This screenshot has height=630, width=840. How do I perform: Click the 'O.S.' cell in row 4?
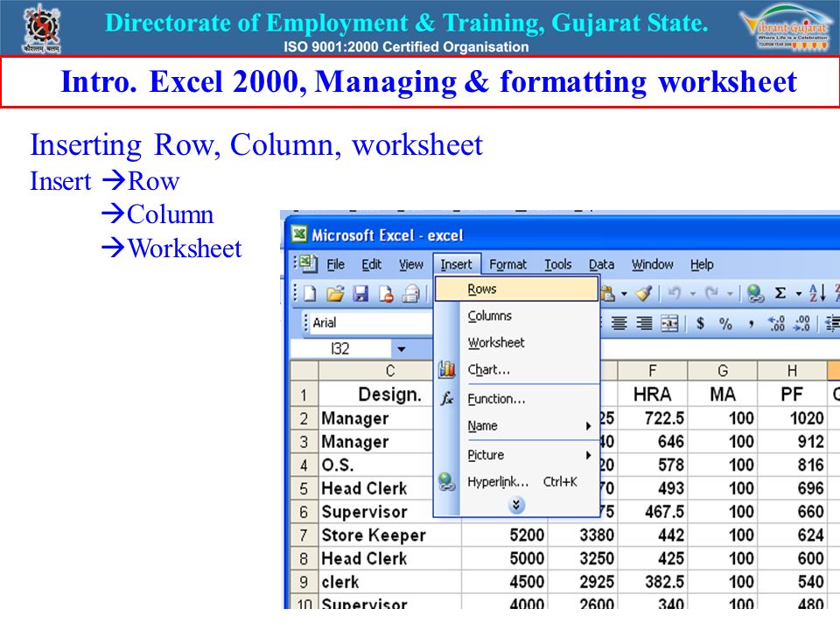(x=375, y=465)
